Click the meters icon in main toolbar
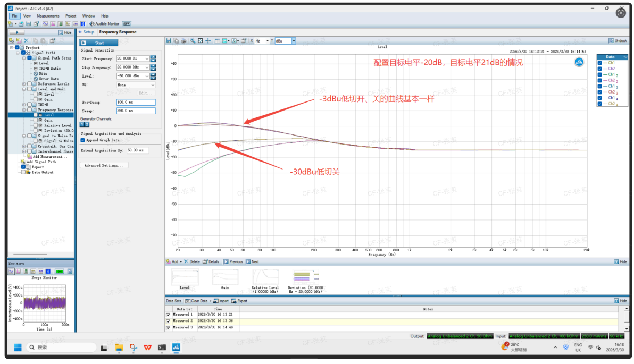 coord(60,24)
